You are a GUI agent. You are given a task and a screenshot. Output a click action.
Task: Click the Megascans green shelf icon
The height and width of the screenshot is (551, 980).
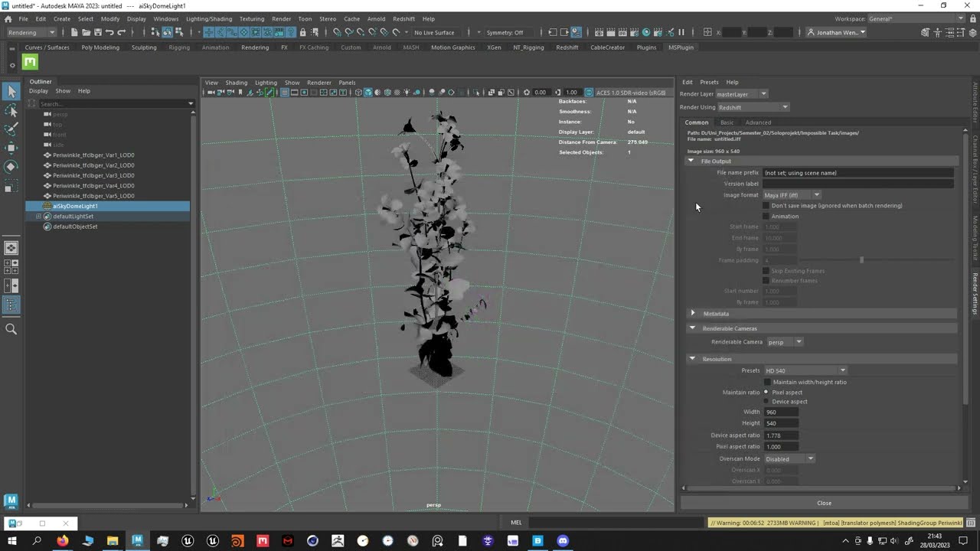point(30,62)
